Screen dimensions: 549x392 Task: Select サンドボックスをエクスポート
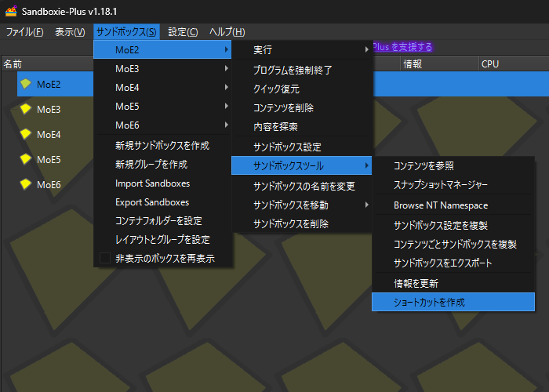[x=453, y=263]
